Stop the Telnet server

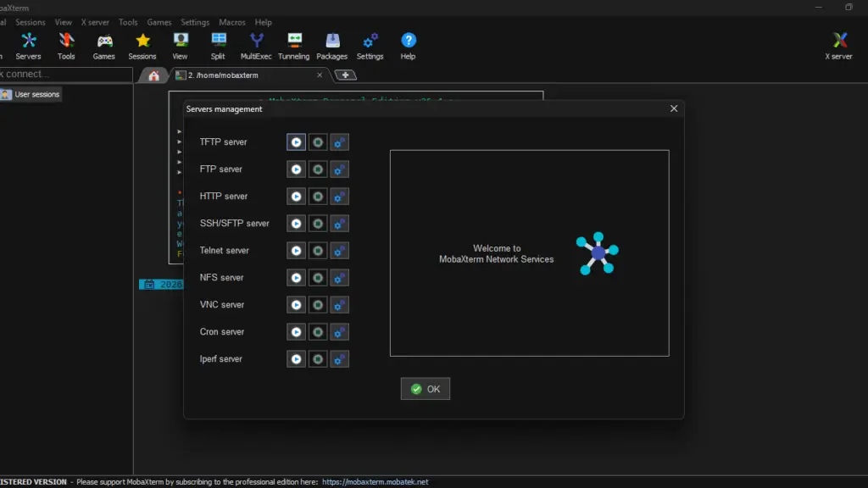point(318,251)
